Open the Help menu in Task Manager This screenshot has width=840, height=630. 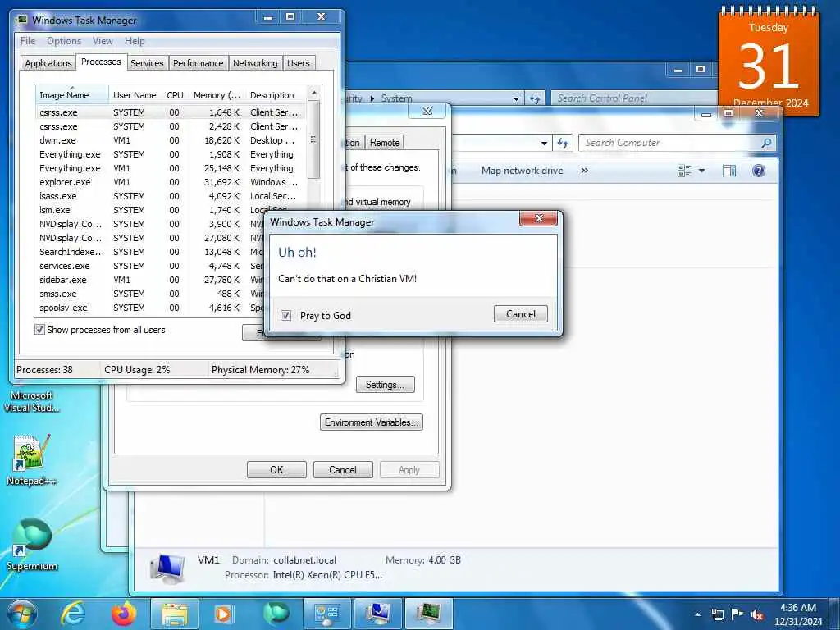tap(135, 41)
